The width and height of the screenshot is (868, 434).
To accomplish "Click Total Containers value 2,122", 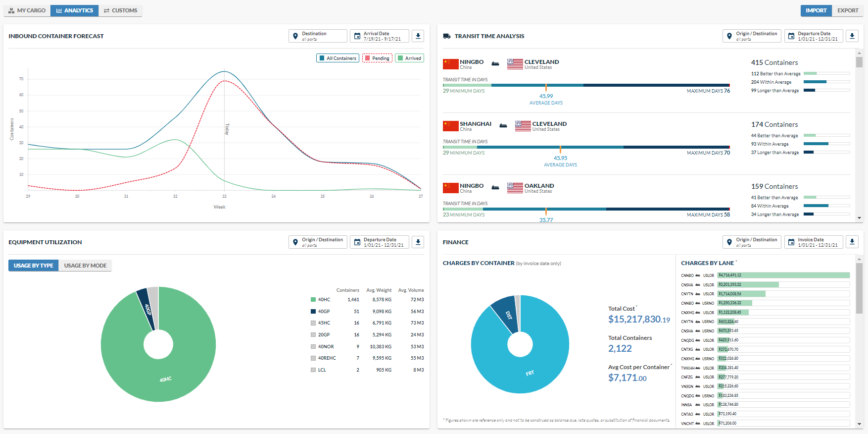I will point(620,349).
